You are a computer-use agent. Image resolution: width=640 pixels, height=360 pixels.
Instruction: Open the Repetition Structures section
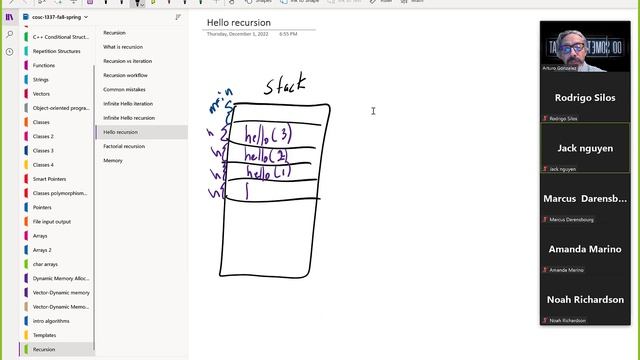[57, 51]
